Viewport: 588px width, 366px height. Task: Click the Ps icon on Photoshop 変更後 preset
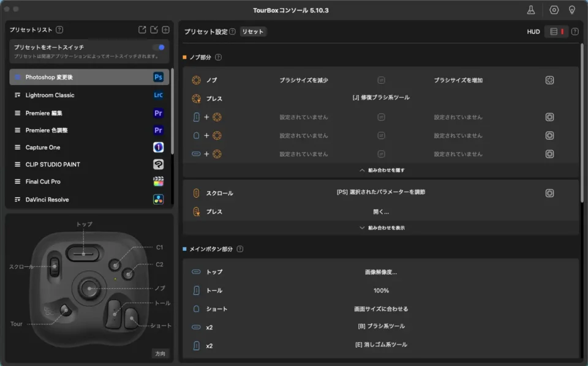coord(158,77)
